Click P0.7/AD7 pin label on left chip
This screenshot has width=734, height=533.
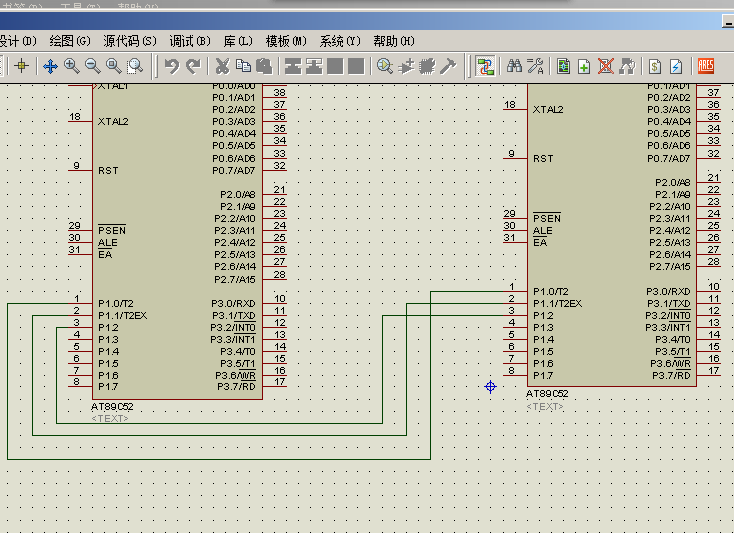(x=234, y=170)
